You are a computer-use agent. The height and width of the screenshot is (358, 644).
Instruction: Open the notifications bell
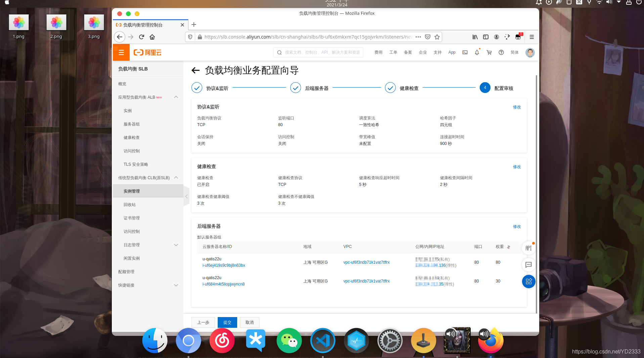pos(477,52)
